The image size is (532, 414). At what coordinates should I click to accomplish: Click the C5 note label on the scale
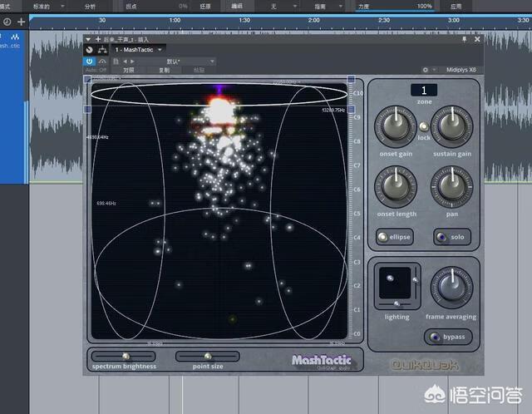(357, 214)
